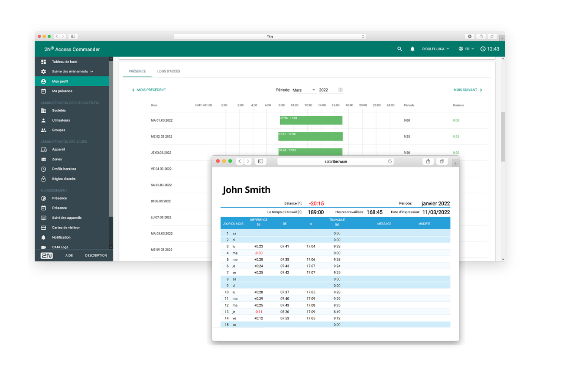This screenshot has width=588, height=368.
Task: Click the green 07:41 - 17:06 presence bar
Action: (310, 137)
